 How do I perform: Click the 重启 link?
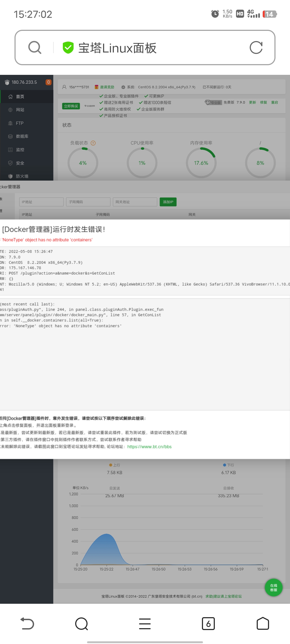pyautogui.click(x=274, y=102)
